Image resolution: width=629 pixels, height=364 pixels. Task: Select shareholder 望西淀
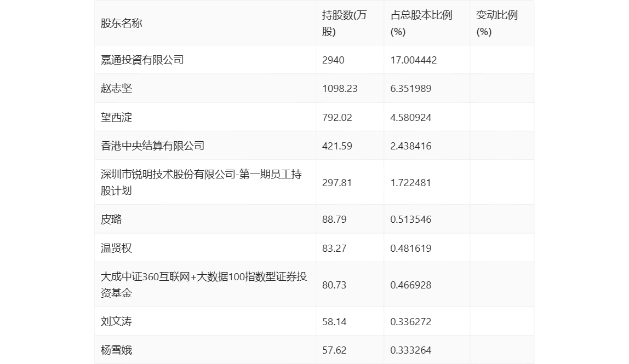[x=116, y=117]
